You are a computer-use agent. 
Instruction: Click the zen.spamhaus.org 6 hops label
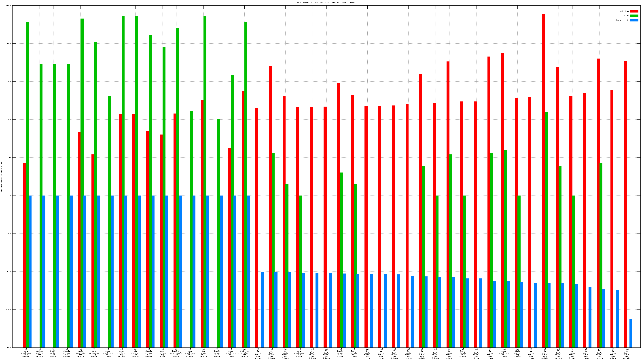click(x=299, y=353)
